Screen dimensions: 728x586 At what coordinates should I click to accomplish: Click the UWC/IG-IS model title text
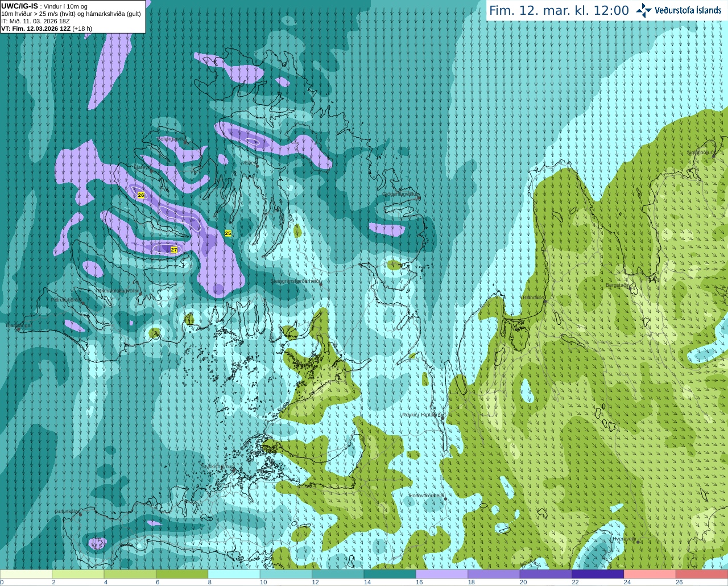pos(20,6)
